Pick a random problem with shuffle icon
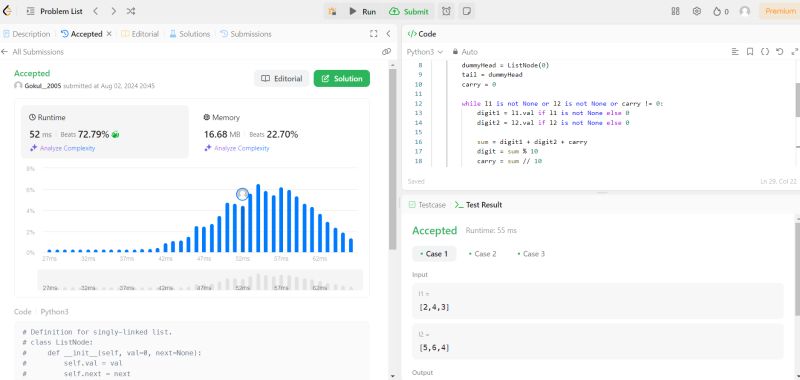The width and height of the screenshot is (800, 380). pos(131,11)
